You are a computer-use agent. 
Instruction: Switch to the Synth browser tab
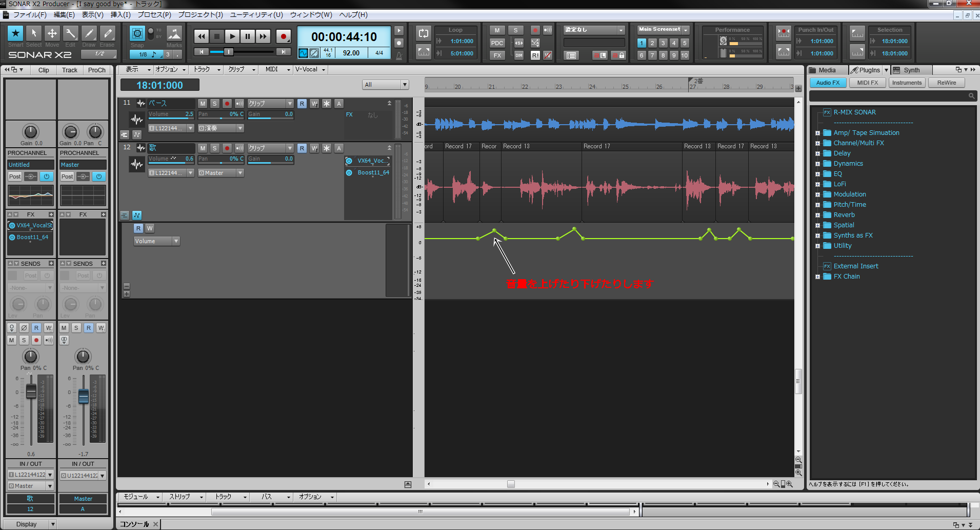911,70
